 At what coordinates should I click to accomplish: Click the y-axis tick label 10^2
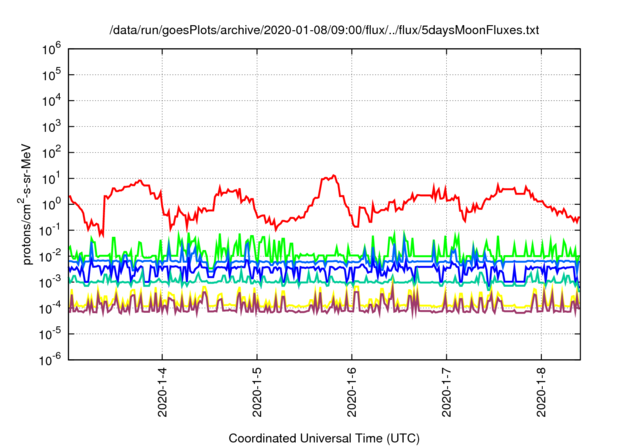[x=51, y=153]
